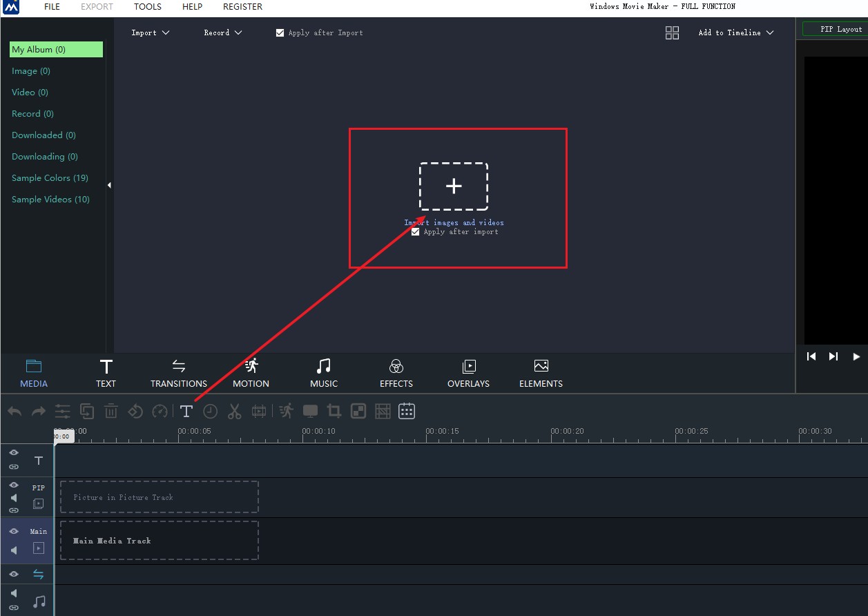Screen dimensions: 868x616
Task: Open the grid view layout icon
Action: (672, 32)
